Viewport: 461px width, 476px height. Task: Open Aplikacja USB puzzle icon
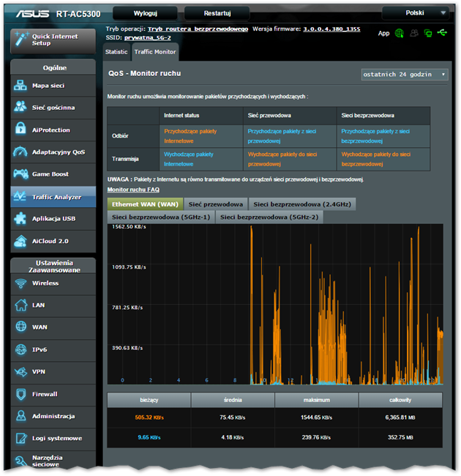20,218
